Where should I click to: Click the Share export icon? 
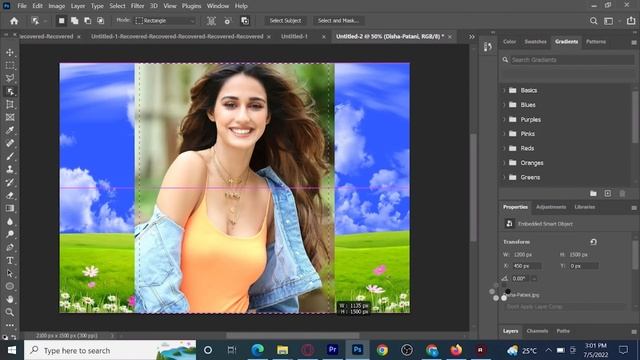(x=631, y=21)
